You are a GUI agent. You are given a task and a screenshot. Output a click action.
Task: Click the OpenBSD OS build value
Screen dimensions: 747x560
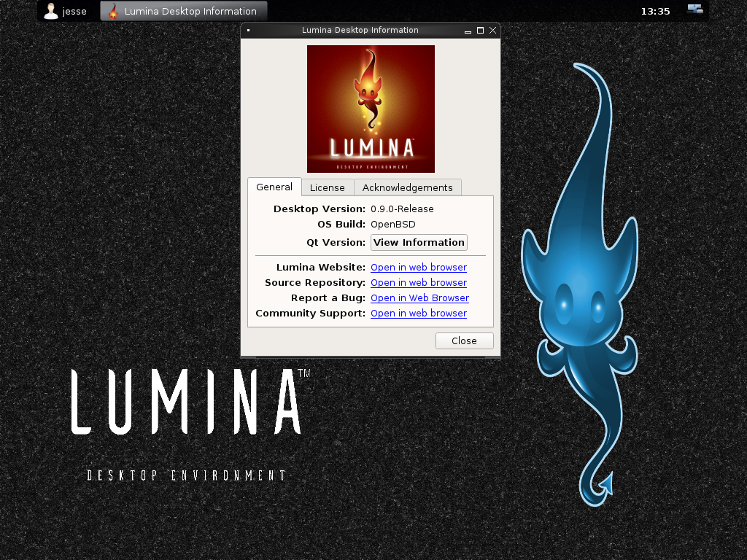(393, 225)
